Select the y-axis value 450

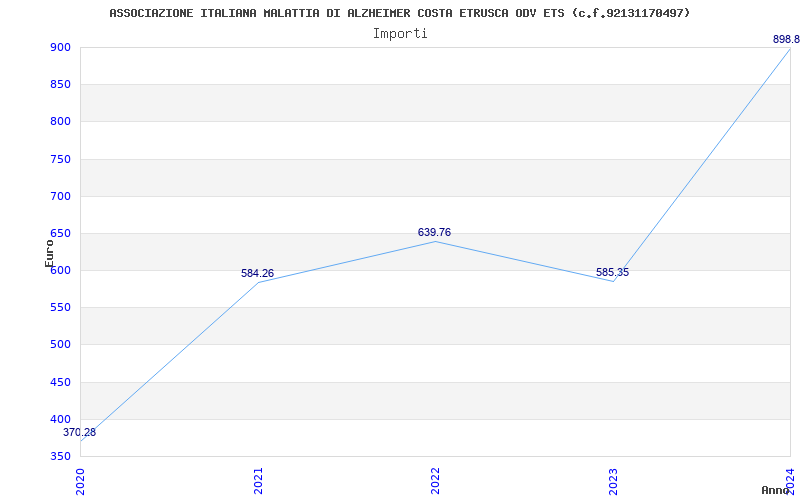click(60, 383)
